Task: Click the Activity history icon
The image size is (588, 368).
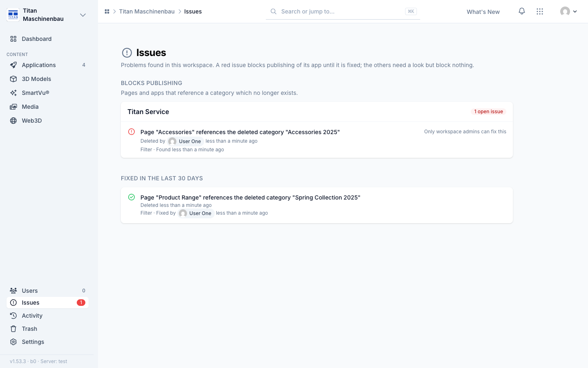Action: click(13, 316)
